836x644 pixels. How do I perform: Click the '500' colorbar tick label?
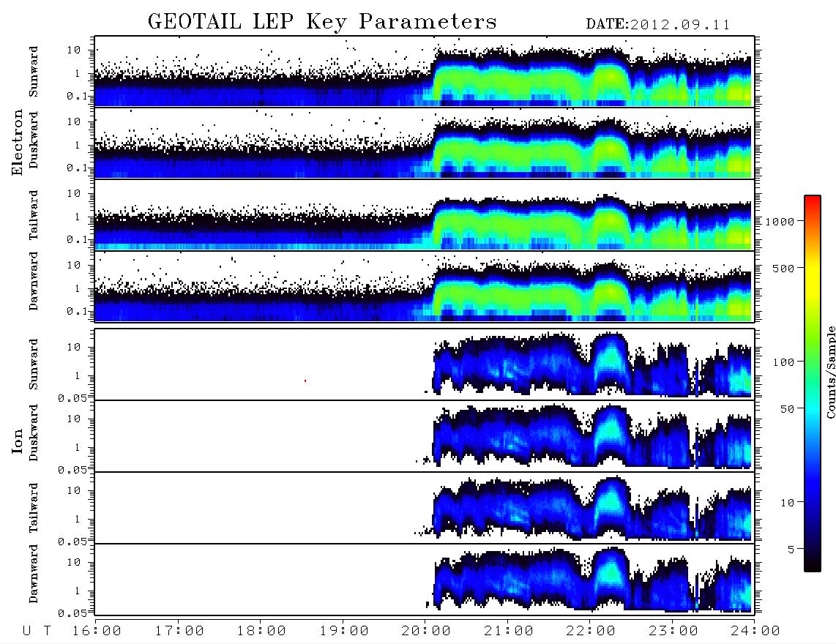click(x=783, y=268)
